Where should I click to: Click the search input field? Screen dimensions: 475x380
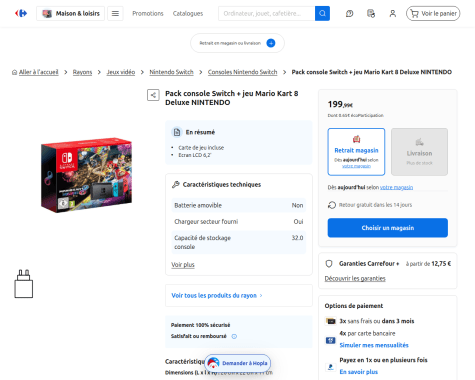267,13
